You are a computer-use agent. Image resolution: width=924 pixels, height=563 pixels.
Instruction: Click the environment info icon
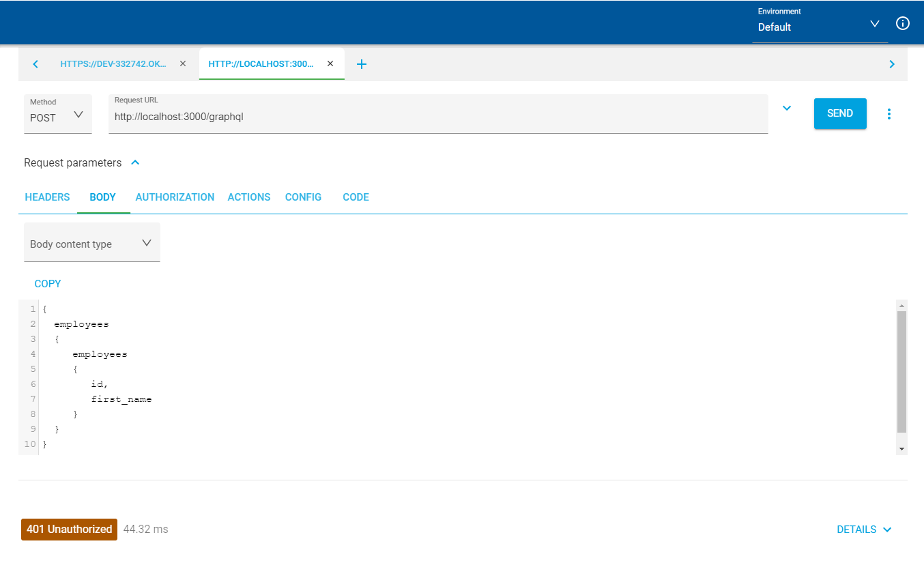(x=902, y=24)
